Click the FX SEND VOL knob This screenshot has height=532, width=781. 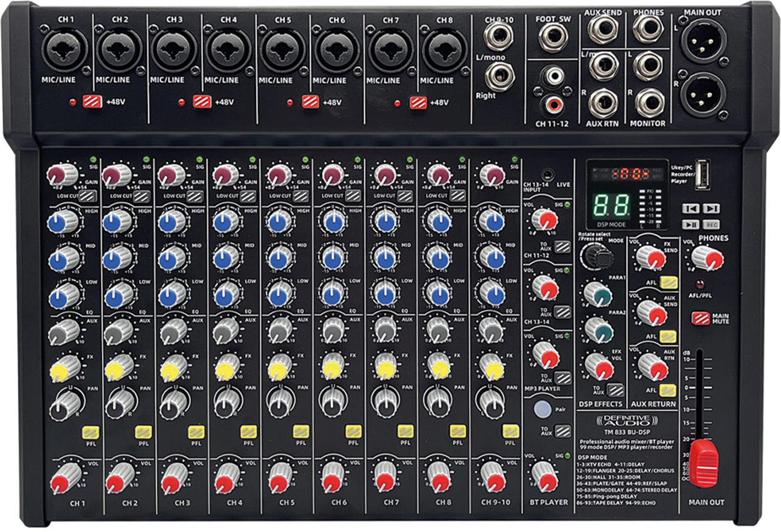(650, 257)
